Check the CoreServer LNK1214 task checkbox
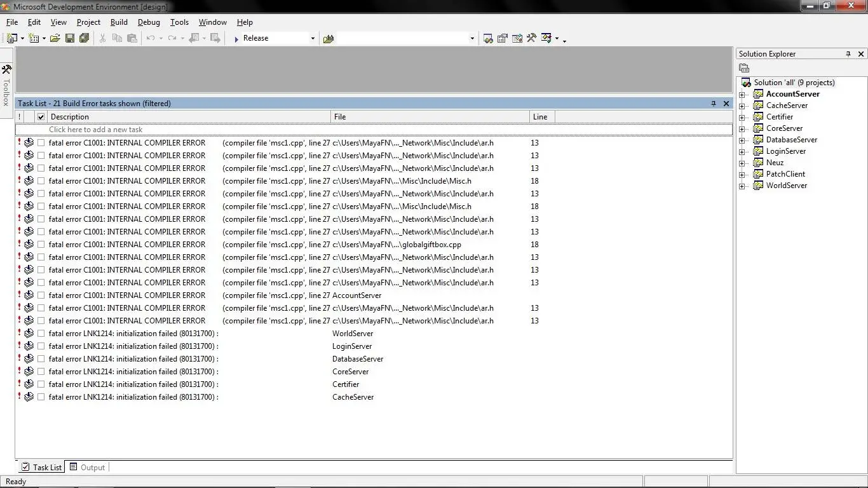 41,372
